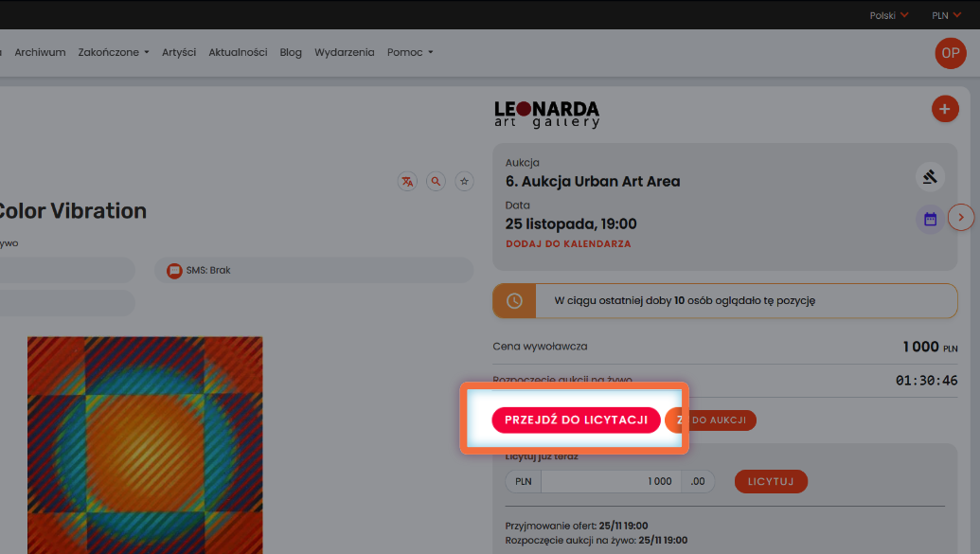
Task: Click the SMS speech bubble icon
Action: [174, 271]
